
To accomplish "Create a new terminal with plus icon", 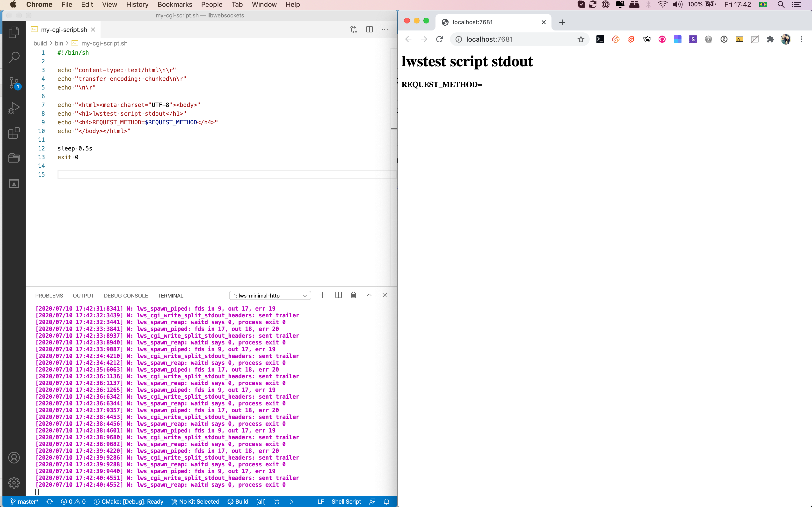I will pyautogui.click(x=323, y=295).
